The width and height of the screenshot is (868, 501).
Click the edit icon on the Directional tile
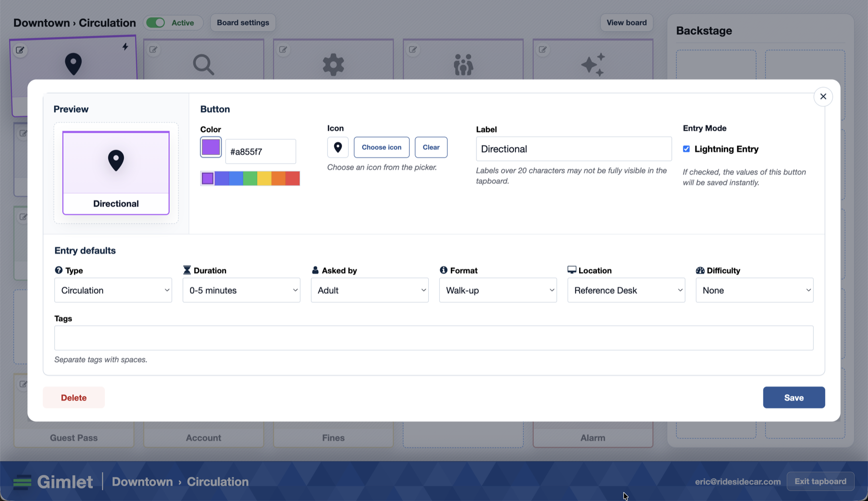[20, 50]
